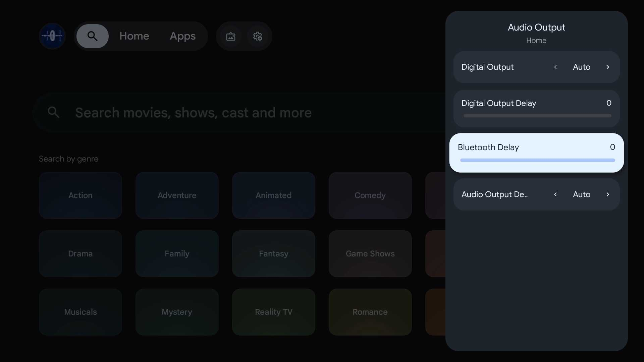The height and width of the screenshot is (362, 644).
Task: Open the picture/inputs icon in top bar
Action: [x=231, y=36]
